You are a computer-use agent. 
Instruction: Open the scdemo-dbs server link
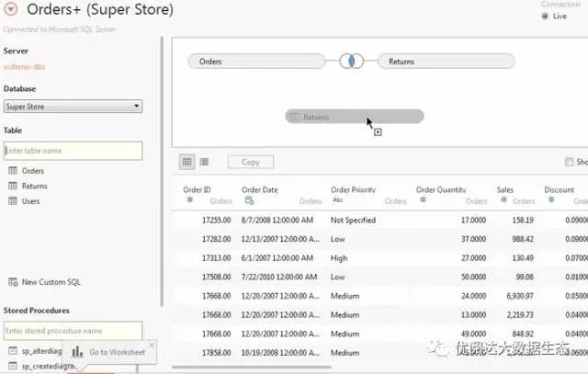[25, 66]
